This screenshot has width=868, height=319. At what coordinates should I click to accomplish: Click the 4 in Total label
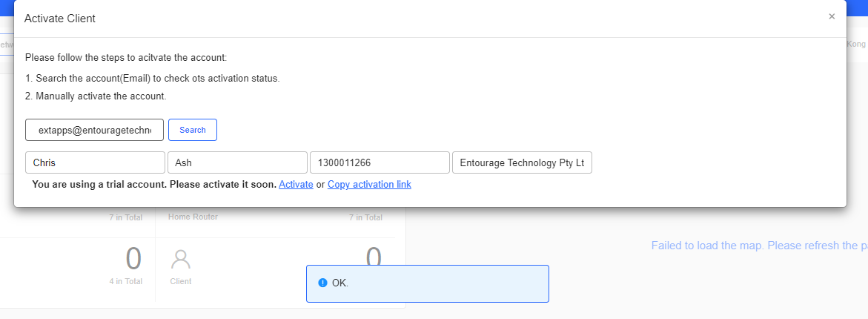pos(126,281)
